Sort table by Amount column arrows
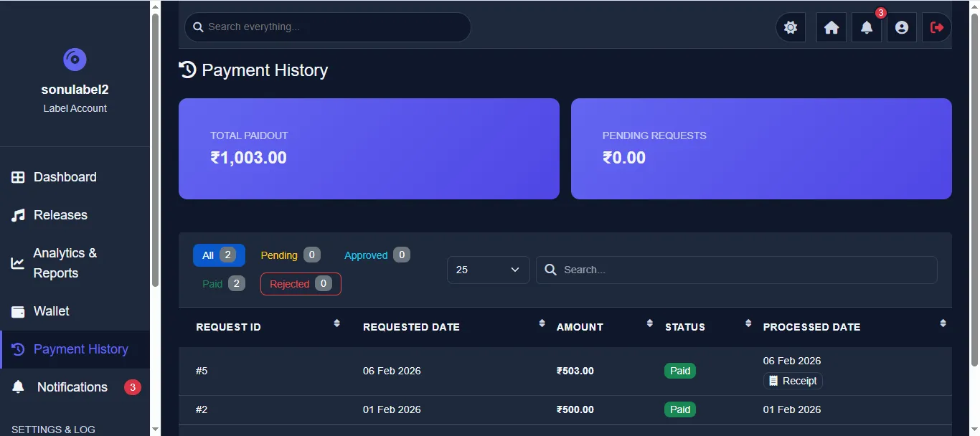980x436 pixels. [x=650, y=323]
